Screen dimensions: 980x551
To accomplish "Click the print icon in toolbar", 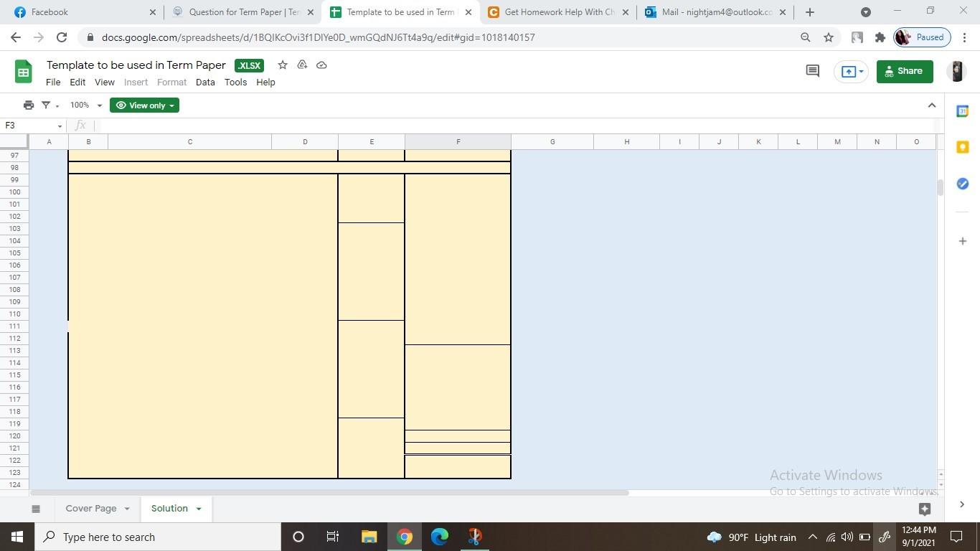I will click(29, 105).
